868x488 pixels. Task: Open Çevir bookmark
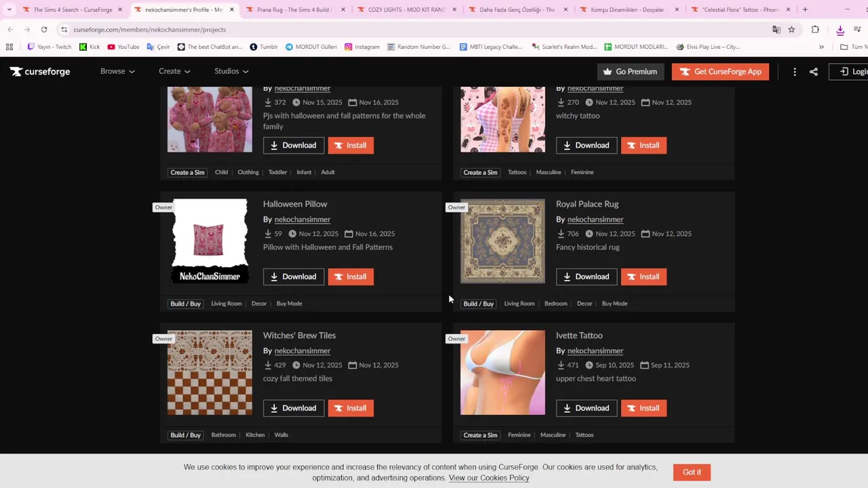(159, 47)
